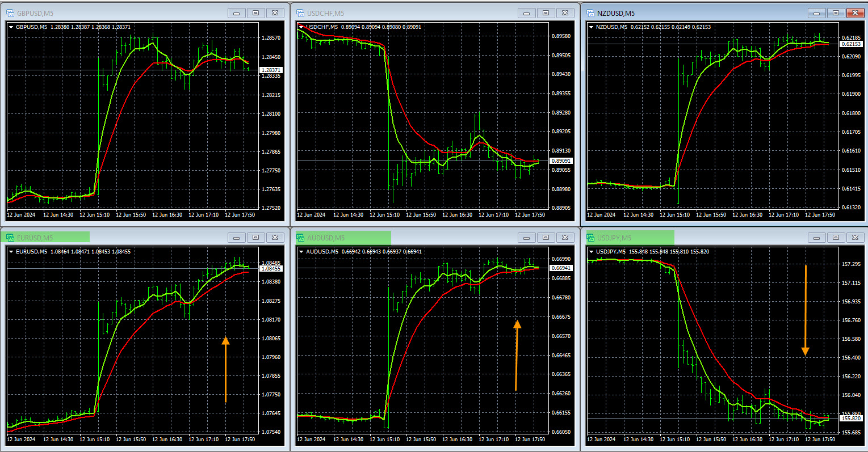Screen dimensions: 868x452
Task: Select the orange up arrow on AUDUSD chart
Action: click(516, 356)
